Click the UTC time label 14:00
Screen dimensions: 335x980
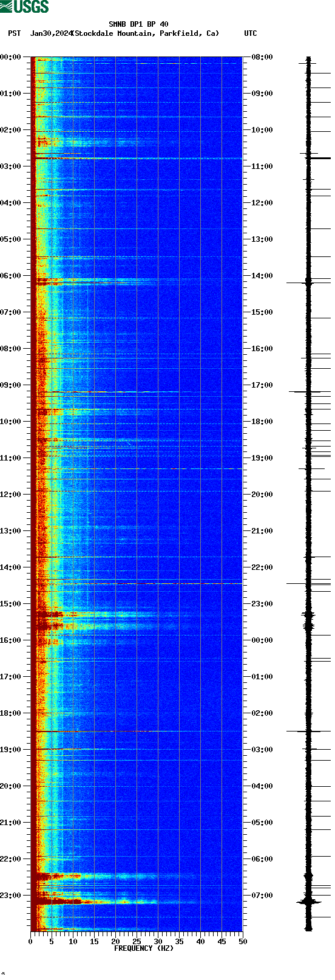point(262,276)
